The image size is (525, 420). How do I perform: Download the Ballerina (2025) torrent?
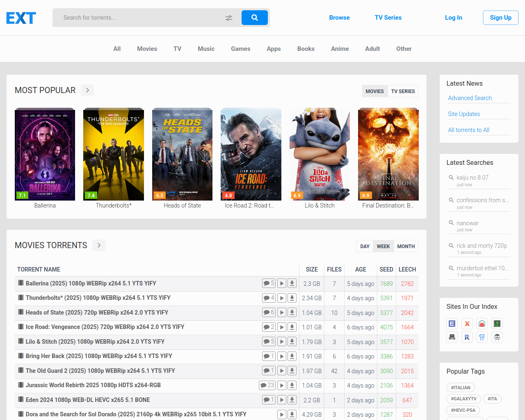(x=292, y=283)
